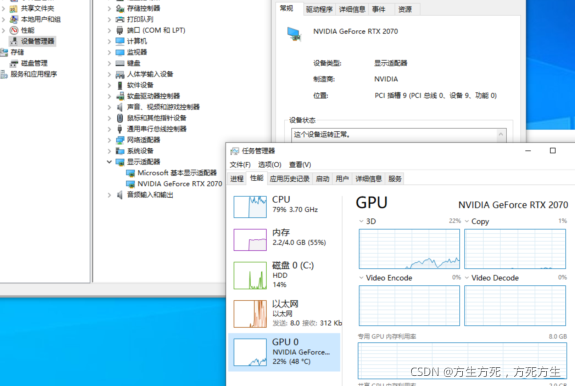Viewport: 576px width, 387px height.
Task: Switch to the 详细信息 tab in properties dialog
Action: [x=352, y=10]
